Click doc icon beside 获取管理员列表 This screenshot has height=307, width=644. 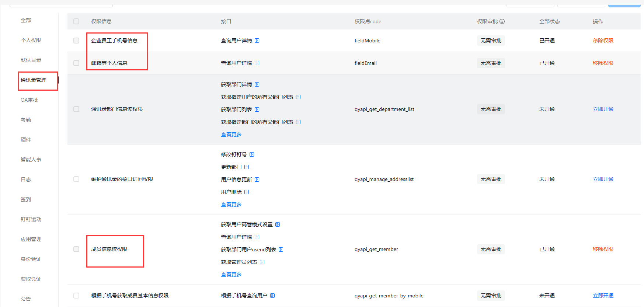tap(262, 262)
